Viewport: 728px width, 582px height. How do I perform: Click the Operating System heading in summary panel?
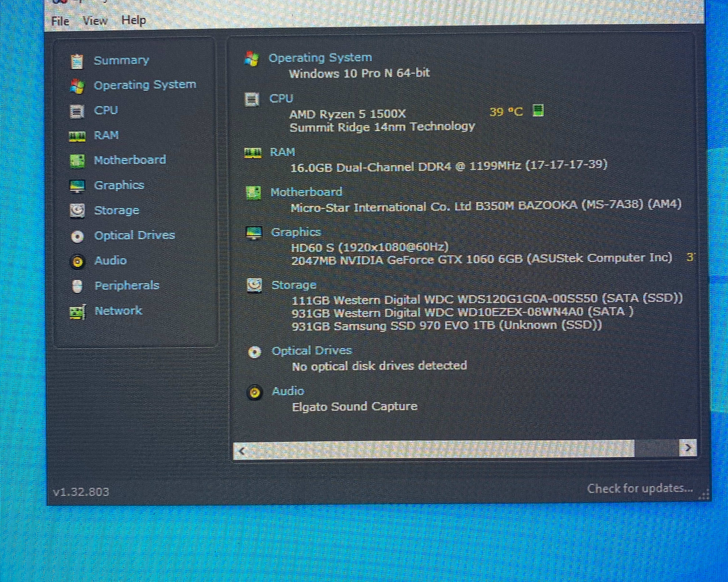pyautogui.click(x=320, y=58)
